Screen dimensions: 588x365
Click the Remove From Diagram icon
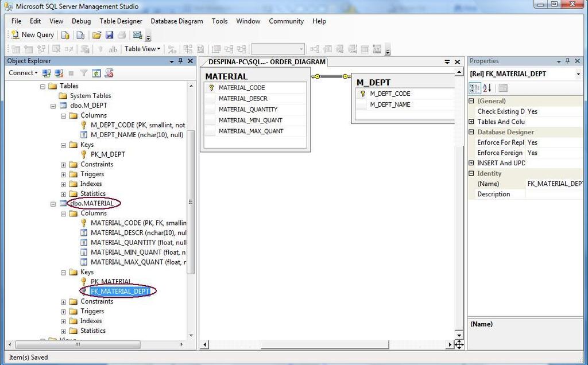[69, 49]
